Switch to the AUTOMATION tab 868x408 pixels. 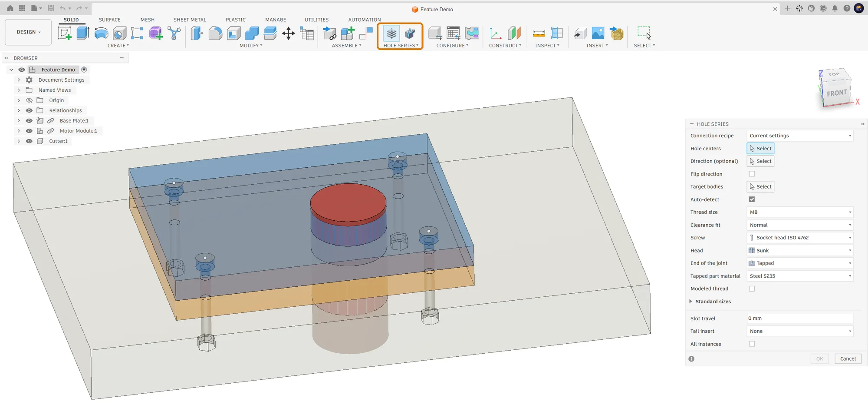point(364,20)
